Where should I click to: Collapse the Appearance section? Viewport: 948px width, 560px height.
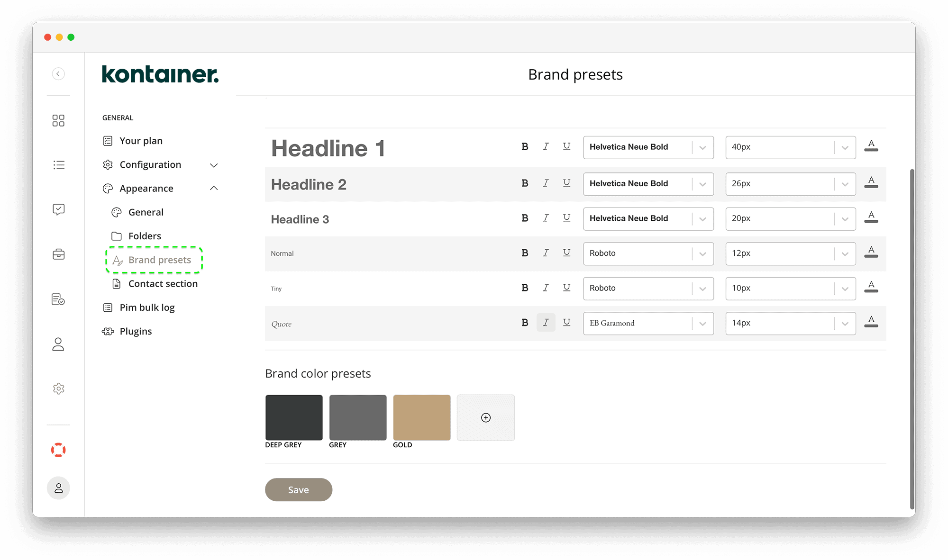pos(214,188)
